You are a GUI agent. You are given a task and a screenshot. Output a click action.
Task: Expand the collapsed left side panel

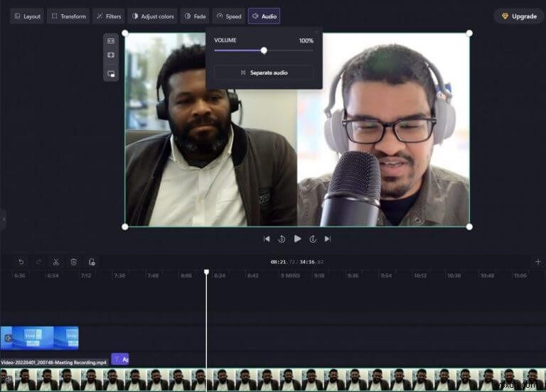coord(4,219)
